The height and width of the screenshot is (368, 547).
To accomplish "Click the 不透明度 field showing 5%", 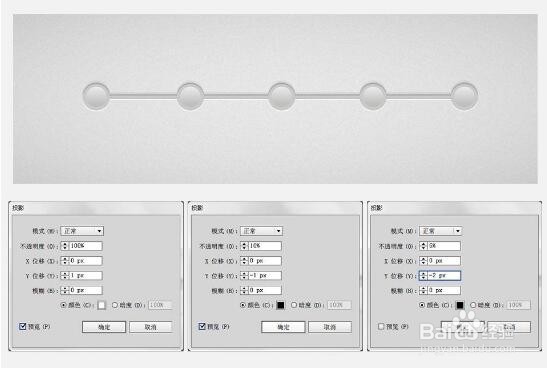I will 444,246.
